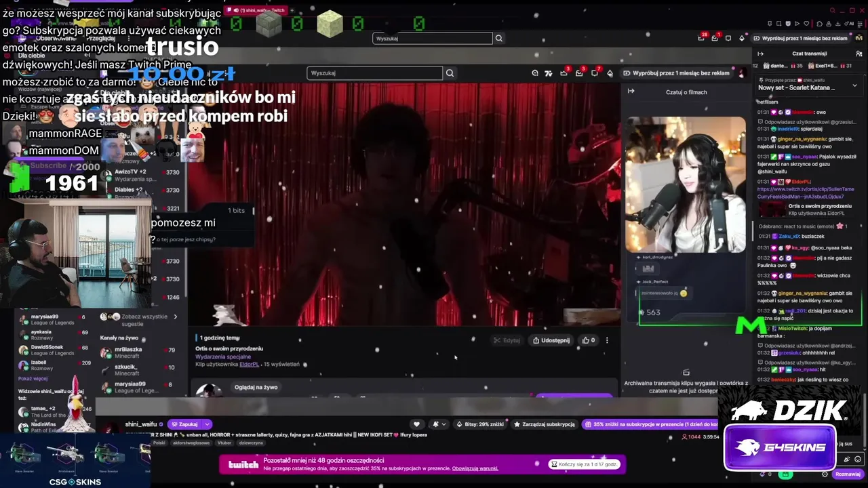Open the notification bell dropdown

click(439, 424)
